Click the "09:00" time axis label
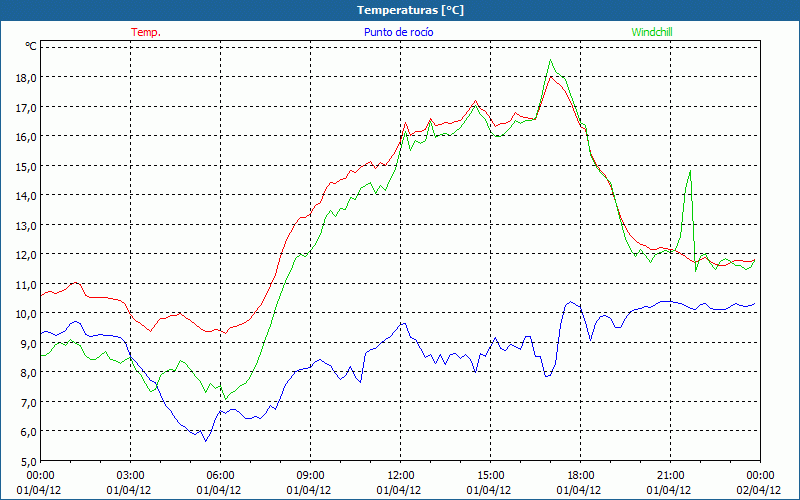800x500 pixels. pos(310,476)
